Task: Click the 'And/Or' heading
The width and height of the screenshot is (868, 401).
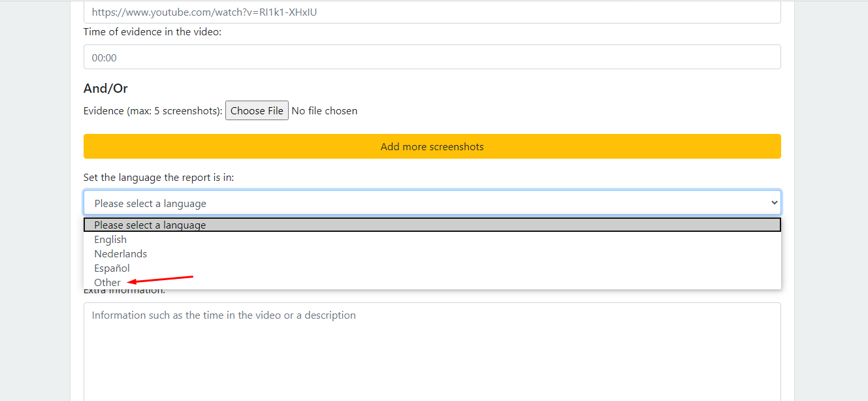Action: click(106, 88)
